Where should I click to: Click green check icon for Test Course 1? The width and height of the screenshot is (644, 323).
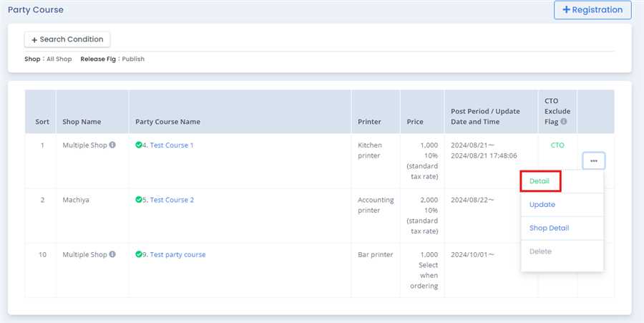click(139, 145)
